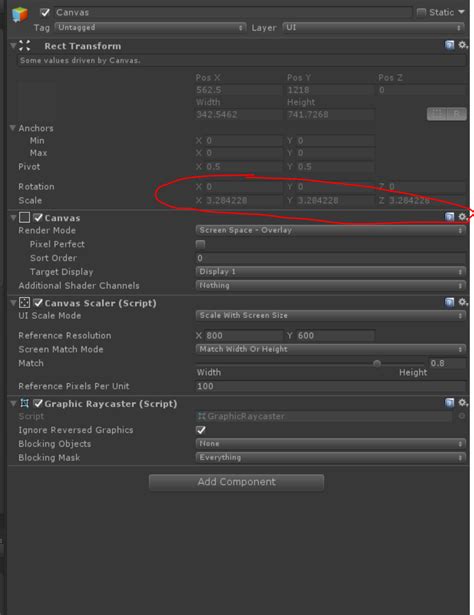The height and width of the screenshot is (615, 474).
Task: Click the Pivot label
Action: tap(29, 167)
